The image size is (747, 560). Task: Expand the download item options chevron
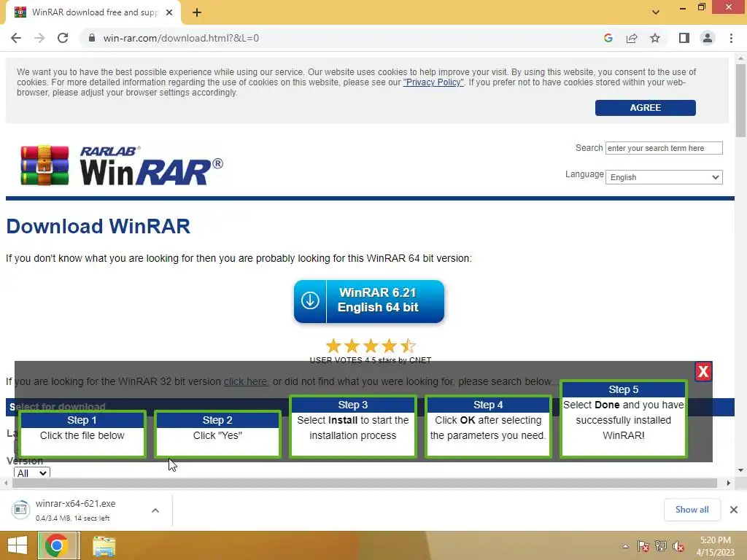pyautogui.click(x=155, y=510)
